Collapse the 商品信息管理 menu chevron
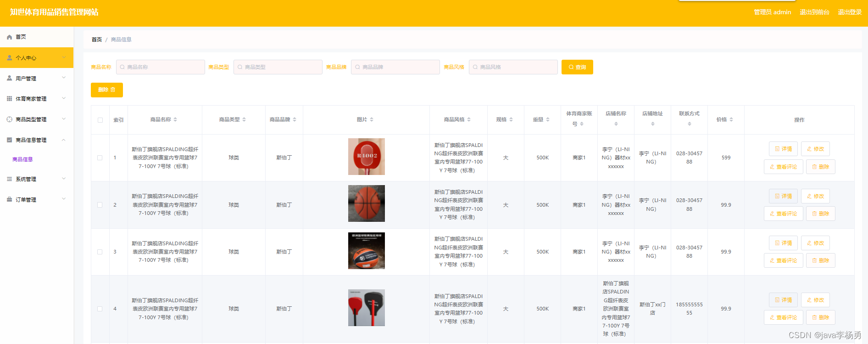This screenshot has height=344, width=868. point(64,140)
